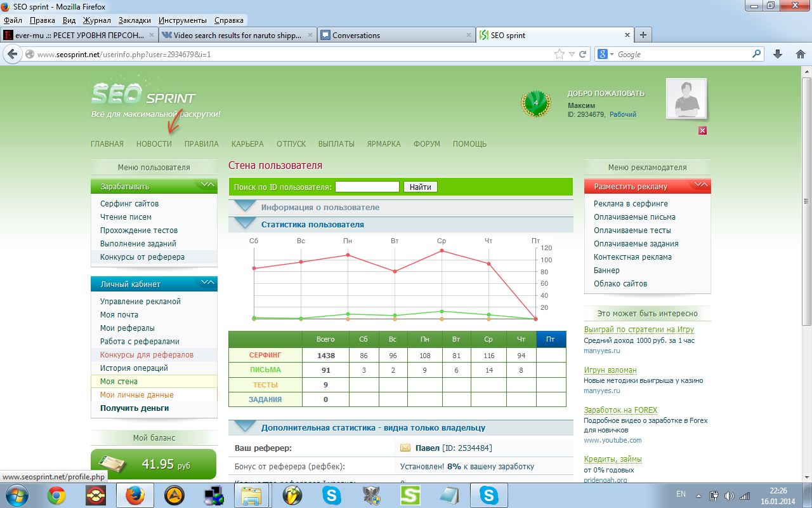
Task: Open НОВОСТИ in site navigation
Action: [154, 144]
